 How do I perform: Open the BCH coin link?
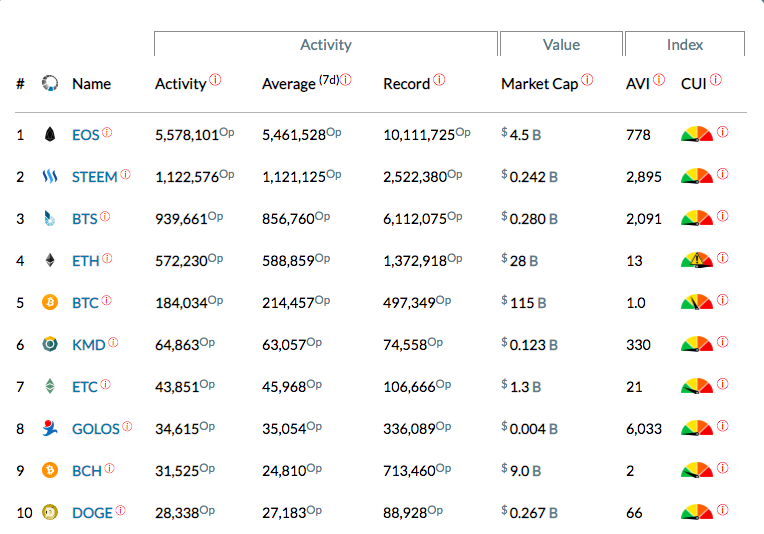[87, 471]
